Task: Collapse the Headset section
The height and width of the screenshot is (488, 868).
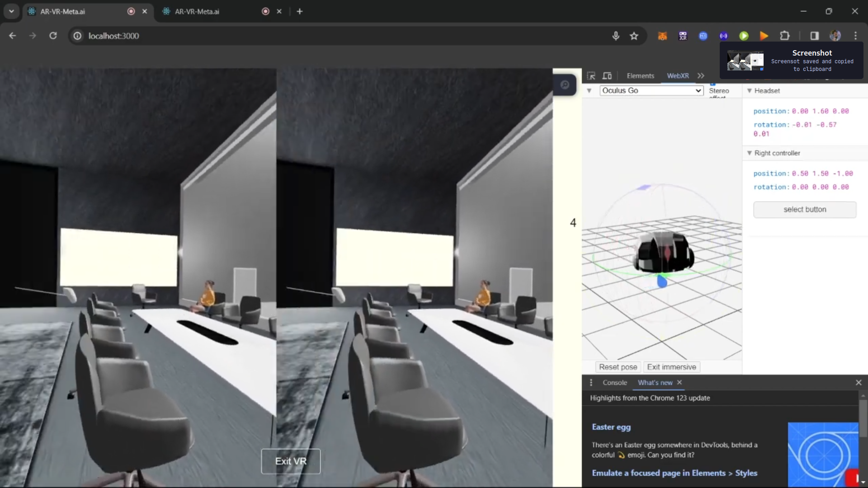Action: (750, 91)
